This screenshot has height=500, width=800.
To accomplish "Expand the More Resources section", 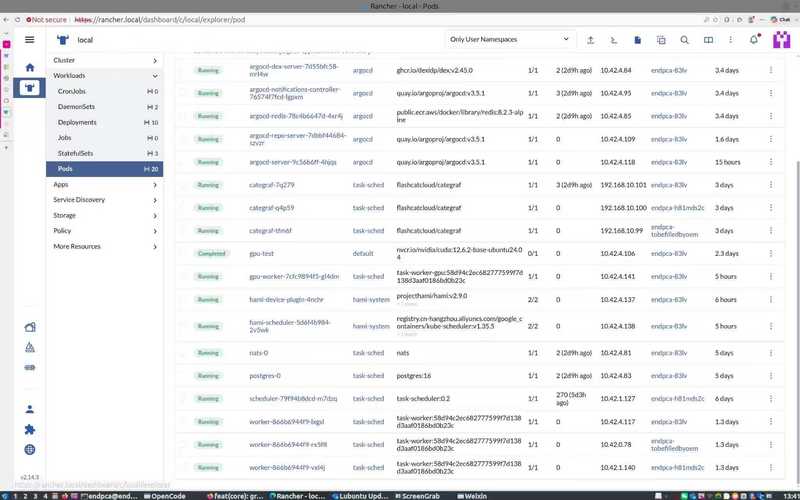I will 105,246.
